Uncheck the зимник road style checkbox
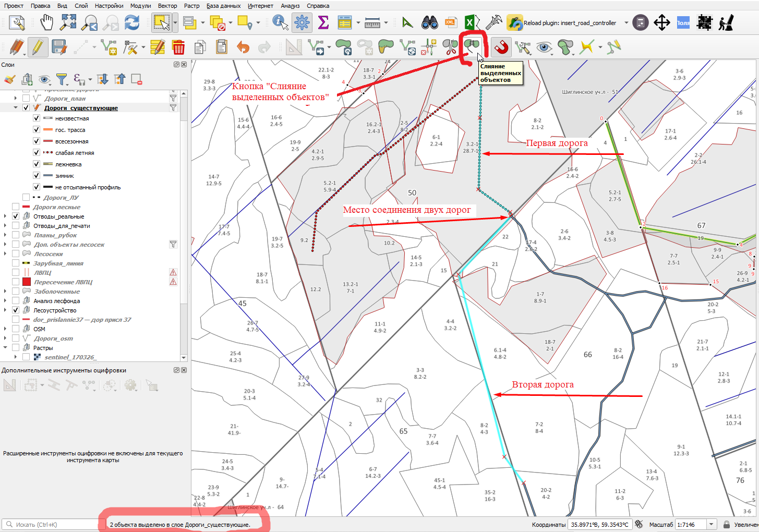759x532 pixels. pos(37,176)
